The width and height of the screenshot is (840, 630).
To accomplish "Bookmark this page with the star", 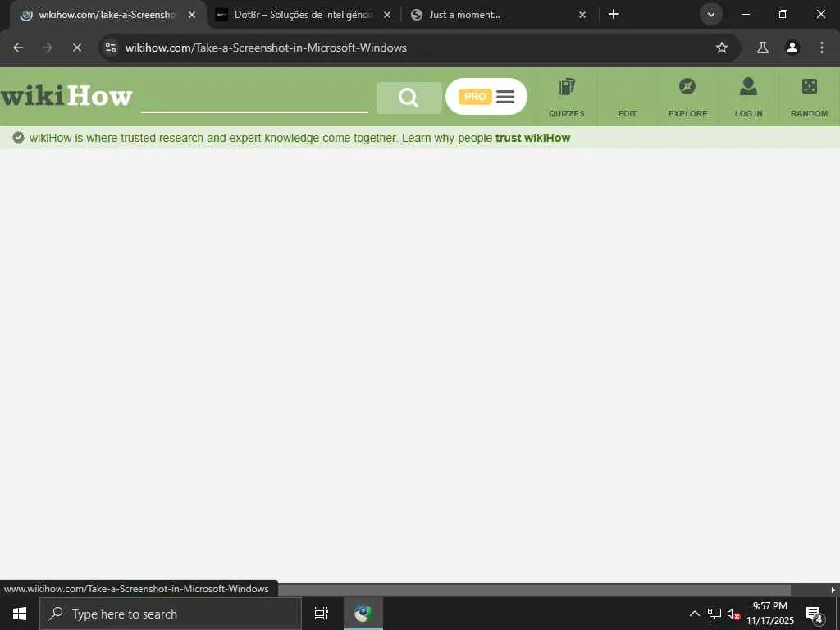I will pos(722,48).
